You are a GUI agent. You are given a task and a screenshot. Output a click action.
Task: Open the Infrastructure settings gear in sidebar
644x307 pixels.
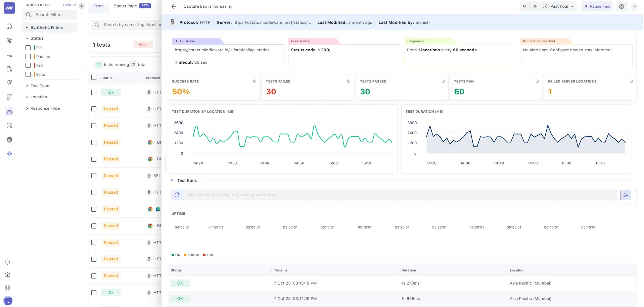(x=9, y=140)
